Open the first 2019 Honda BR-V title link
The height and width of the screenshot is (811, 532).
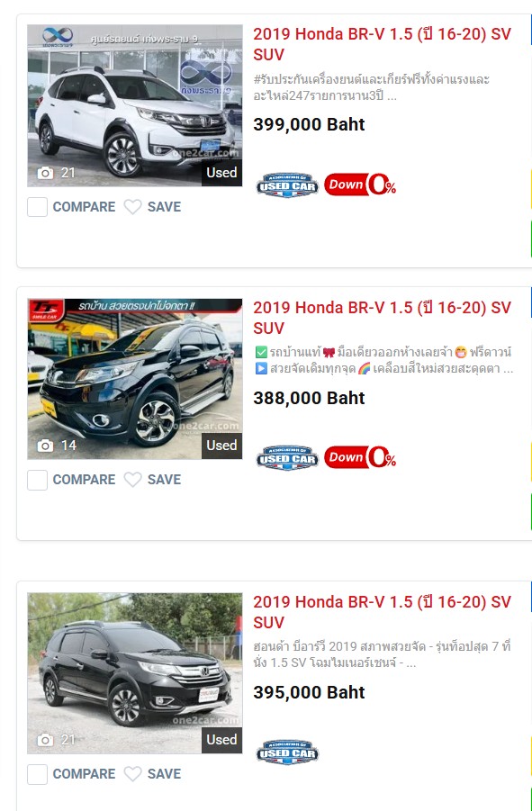coord(382,44)
